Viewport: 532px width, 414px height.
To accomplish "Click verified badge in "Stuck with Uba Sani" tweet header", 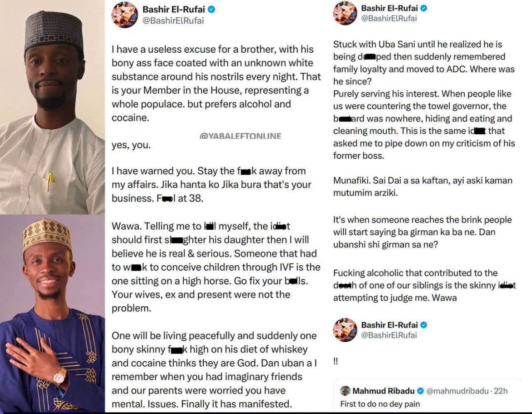I will [424, 8].
